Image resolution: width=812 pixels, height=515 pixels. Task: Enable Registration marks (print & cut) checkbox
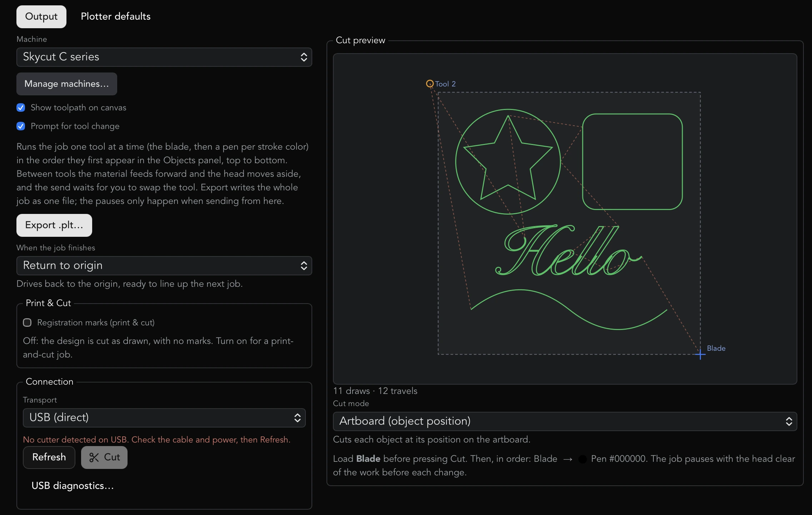click(27, 322)
